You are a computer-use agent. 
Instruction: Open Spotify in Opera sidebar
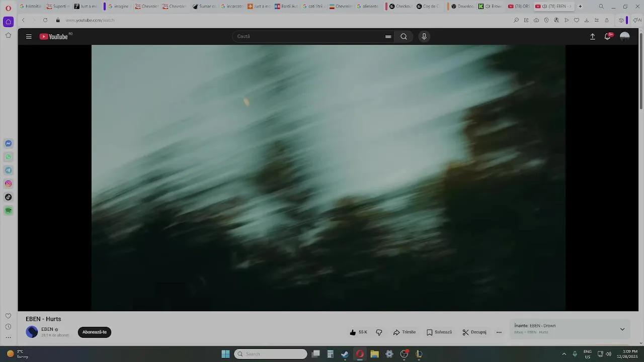click(x=9, y=211)
